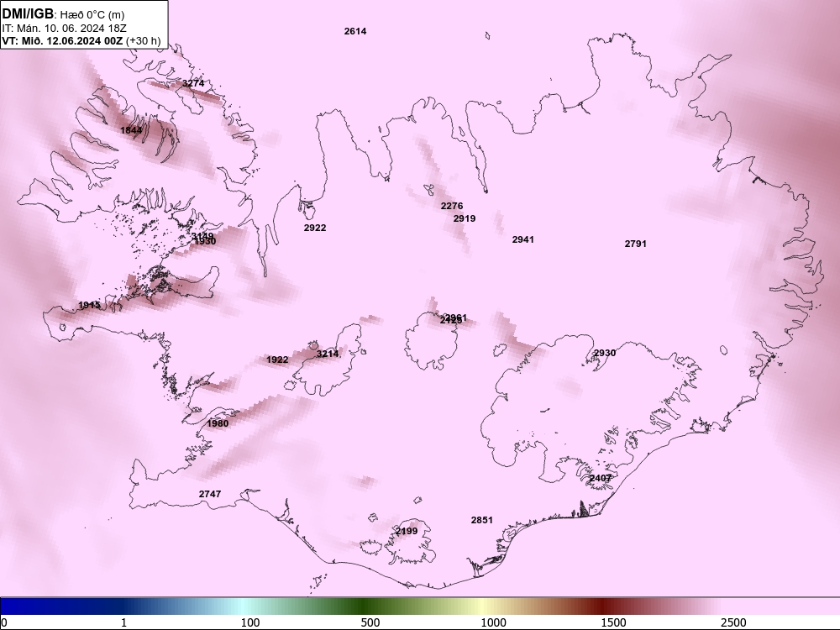
Task: Click the 2747 value label
Action: click(x=210, y=494)
